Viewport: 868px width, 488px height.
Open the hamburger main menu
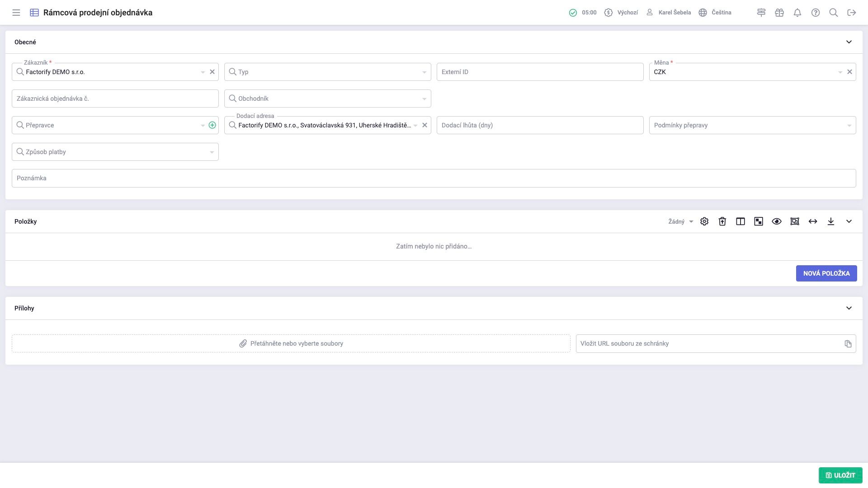(x=16, y=13)
